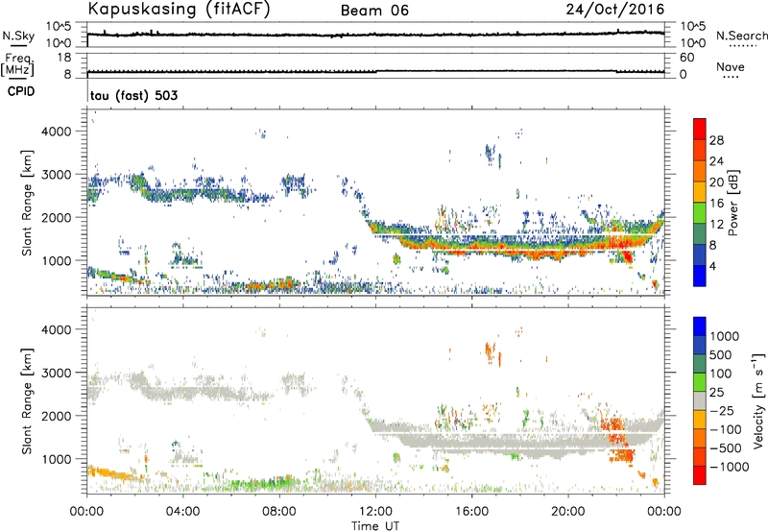Select the N.Sky axis label
Image resolution: width=768 pixels, height=532 pixels.
point(18,36)
